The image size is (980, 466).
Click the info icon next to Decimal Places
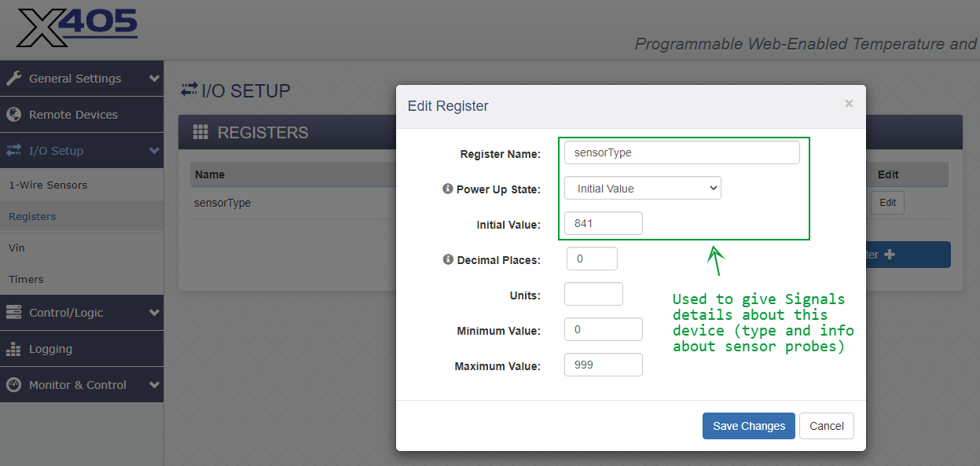[x=448, y=259]
